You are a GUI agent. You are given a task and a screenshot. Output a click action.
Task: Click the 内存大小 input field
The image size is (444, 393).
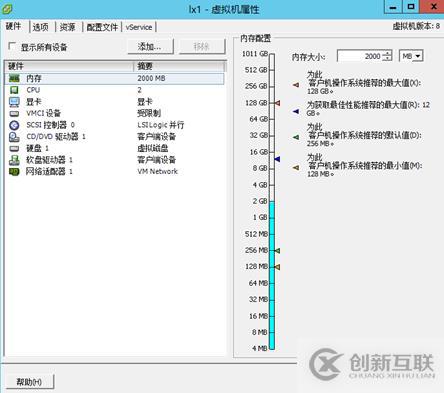[360, 56]
